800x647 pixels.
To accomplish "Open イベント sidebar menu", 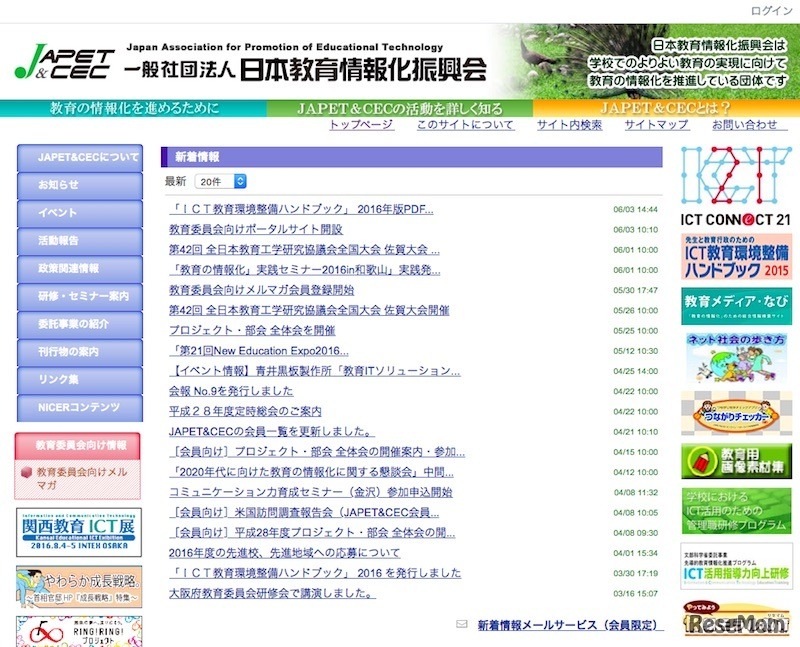I will point(80,213).
